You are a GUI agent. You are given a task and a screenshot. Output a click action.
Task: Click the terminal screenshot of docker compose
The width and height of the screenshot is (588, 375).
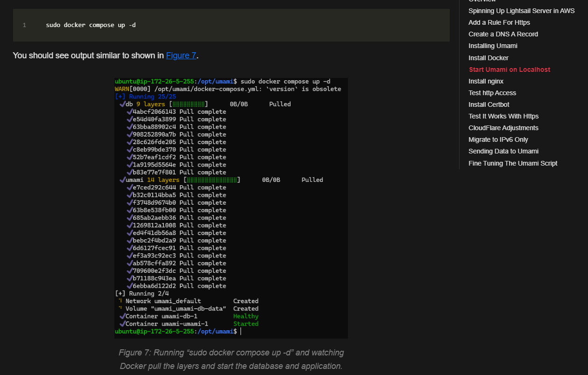231,208
